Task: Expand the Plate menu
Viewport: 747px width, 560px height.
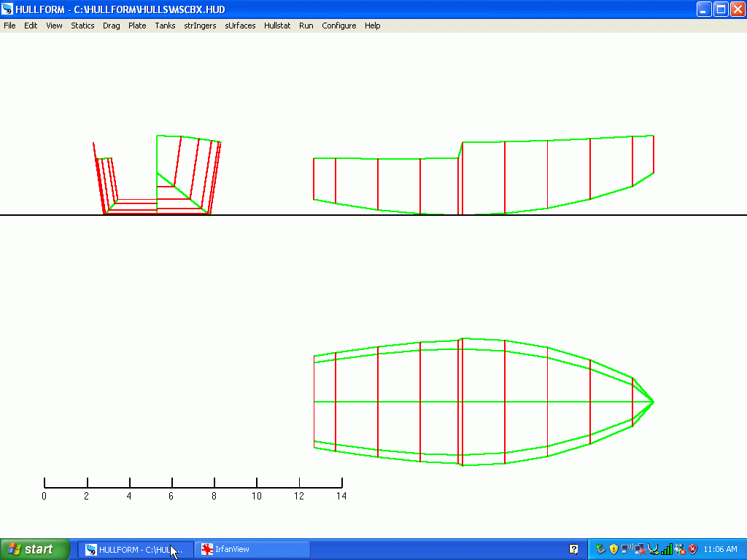Action: coord(137,26)
